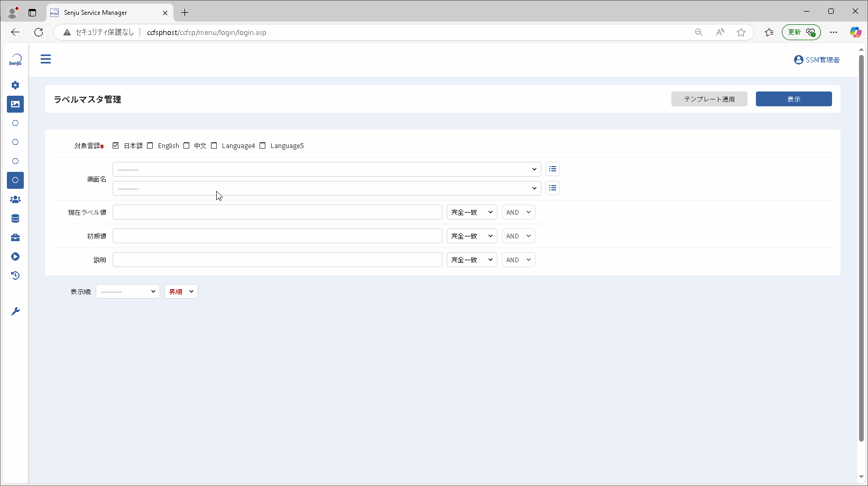Go back to previous page
This screenshot has height=486, width=868.
[15, 32]
